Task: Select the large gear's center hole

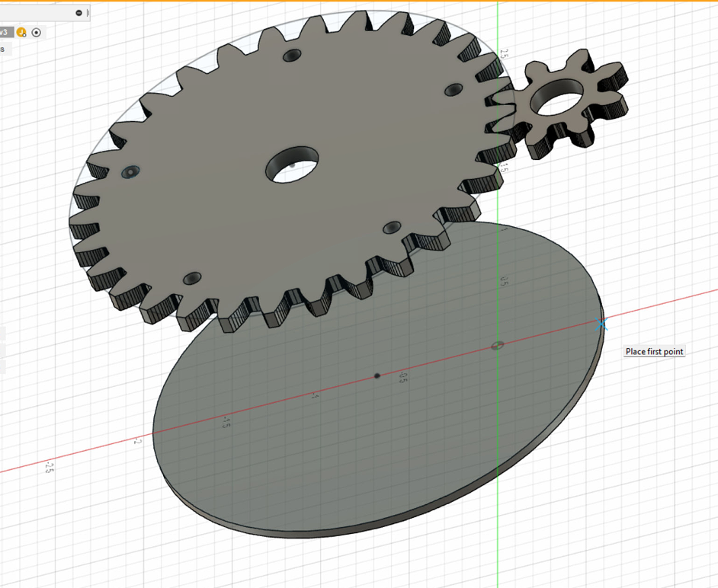Action: click(x=292, y=165)
